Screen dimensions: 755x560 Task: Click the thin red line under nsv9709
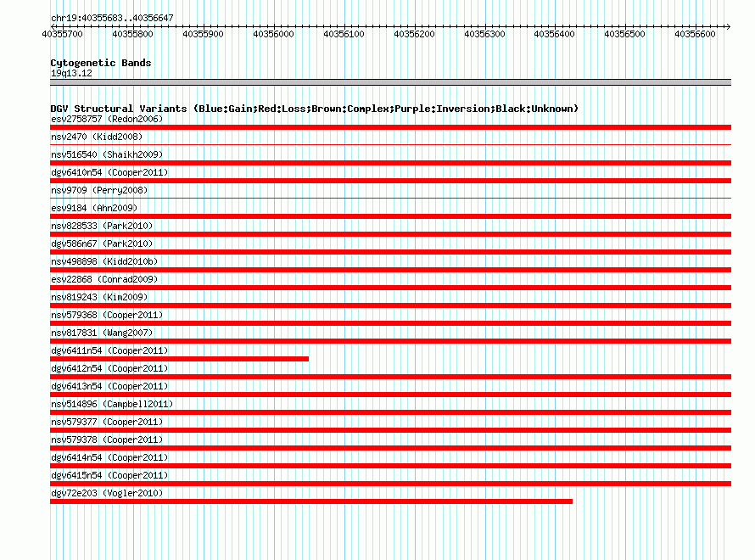390,199
